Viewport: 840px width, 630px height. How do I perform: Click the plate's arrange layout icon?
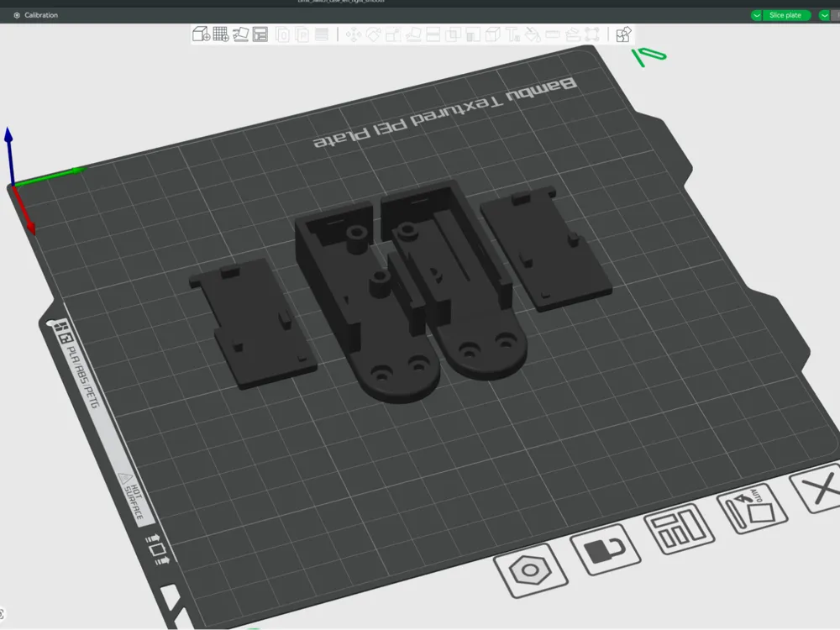(679, 529)
